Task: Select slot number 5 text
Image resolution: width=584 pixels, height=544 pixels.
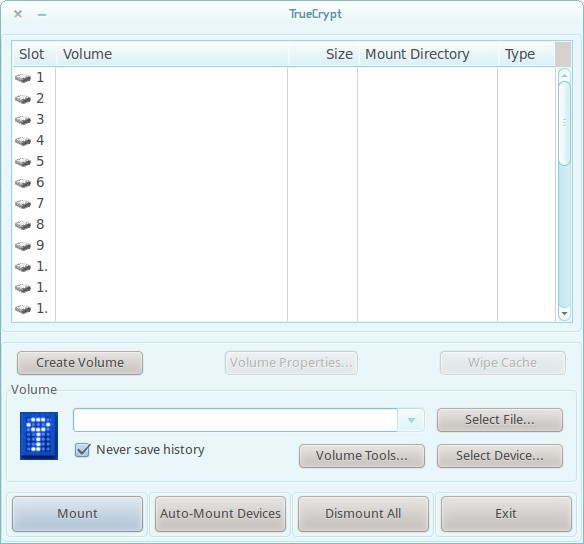Action: click(40, 162)
